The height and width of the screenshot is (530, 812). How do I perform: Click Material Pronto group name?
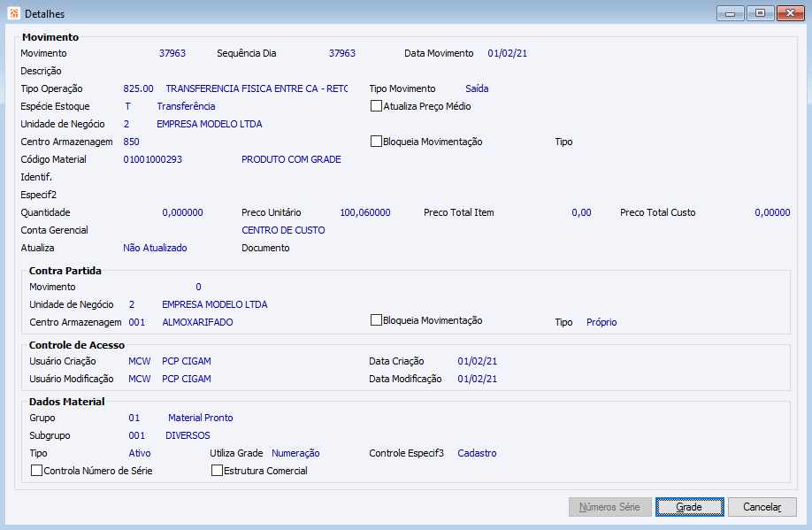click(201, 418)
